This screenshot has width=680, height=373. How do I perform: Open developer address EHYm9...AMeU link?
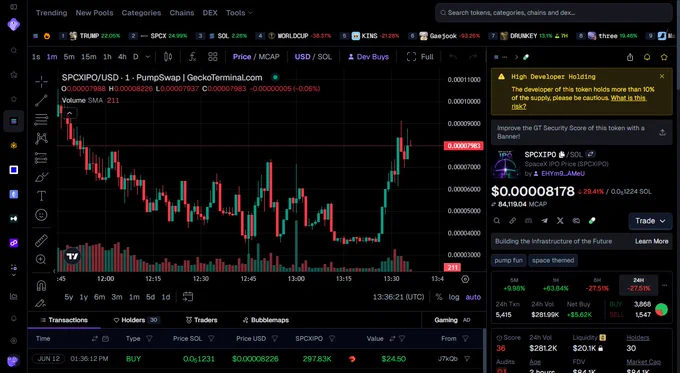563,173
